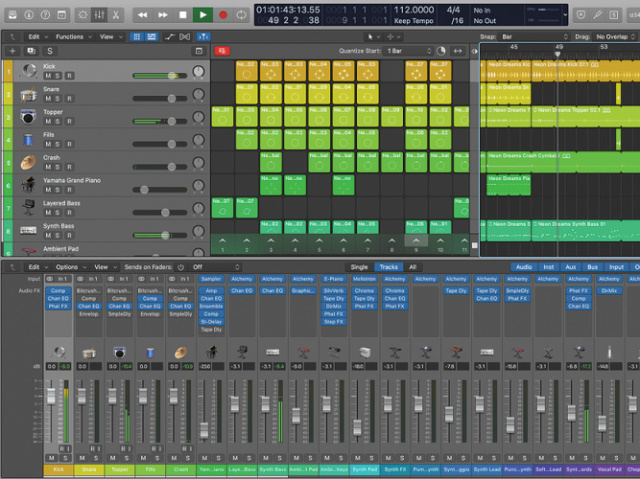The image size is (640, 479).
Task: Expand the LCD display mode chevron
Action: click(x=565, y=15)
